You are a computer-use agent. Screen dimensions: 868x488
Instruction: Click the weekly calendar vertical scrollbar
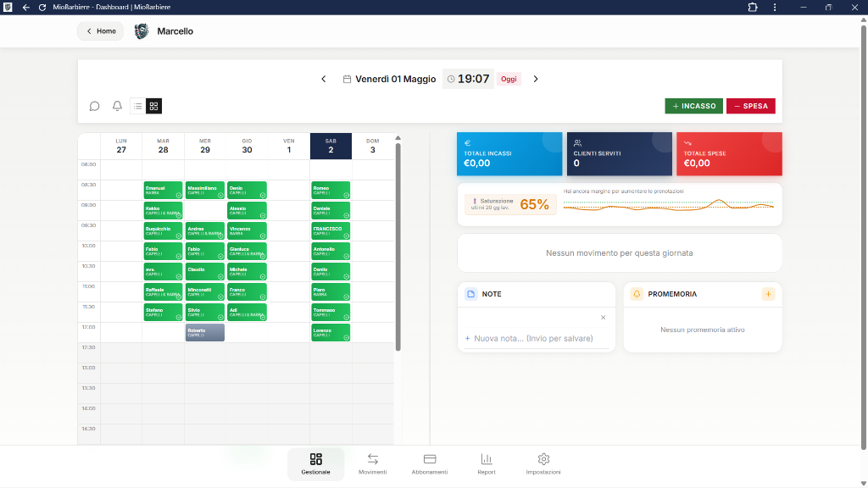(398, 247)
